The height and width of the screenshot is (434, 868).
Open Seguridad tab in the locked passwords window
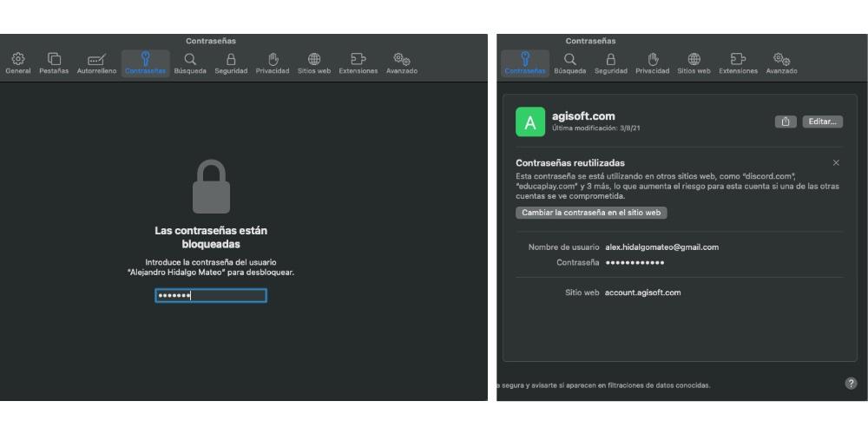231,62
